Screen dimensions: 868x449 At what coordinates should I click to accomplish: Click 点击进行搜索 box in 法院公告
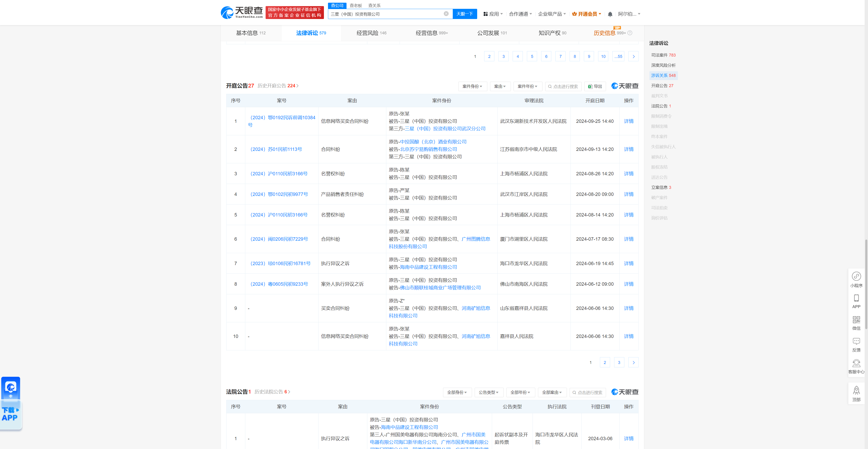[x=588, y=392]
